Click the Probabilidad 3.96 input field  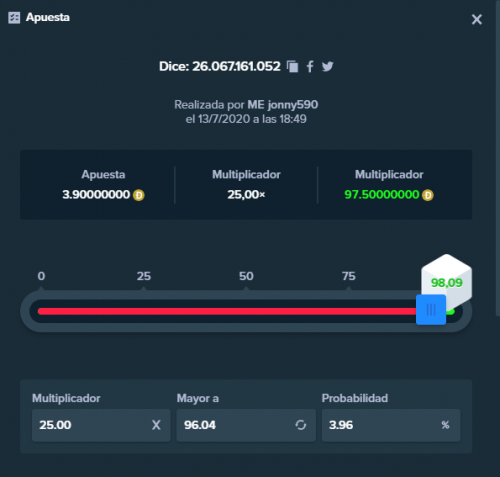(x=391, y=425)
